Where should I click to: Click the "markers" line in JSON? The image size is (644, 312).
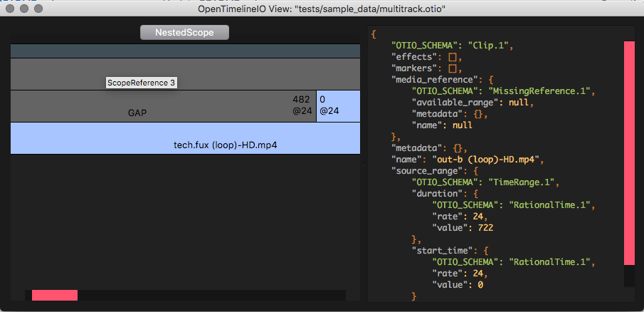427,68
